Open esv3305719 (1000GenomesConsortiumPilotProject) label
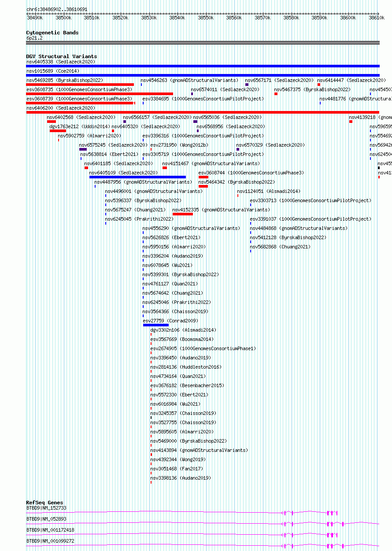The width and height of the screenshot is (392, 551). (203, 155)
